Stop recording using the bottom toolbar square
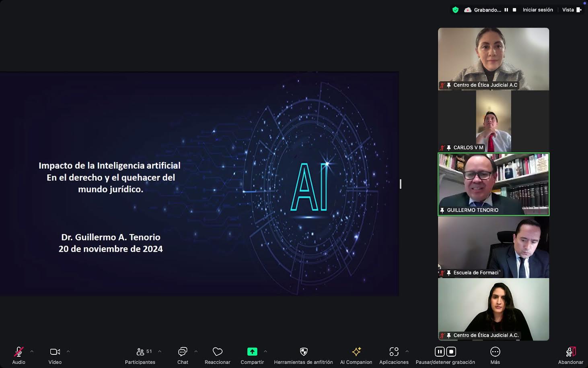Image resolution: width=588 pixels, height=368 pixels. pyautogui.click(x=451, y=352)
